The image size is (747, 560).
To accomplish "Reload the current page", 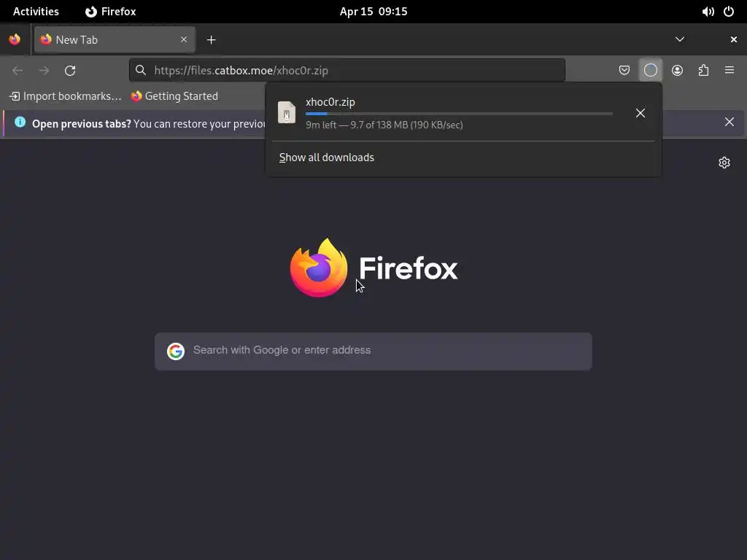I will pos(70,71).
